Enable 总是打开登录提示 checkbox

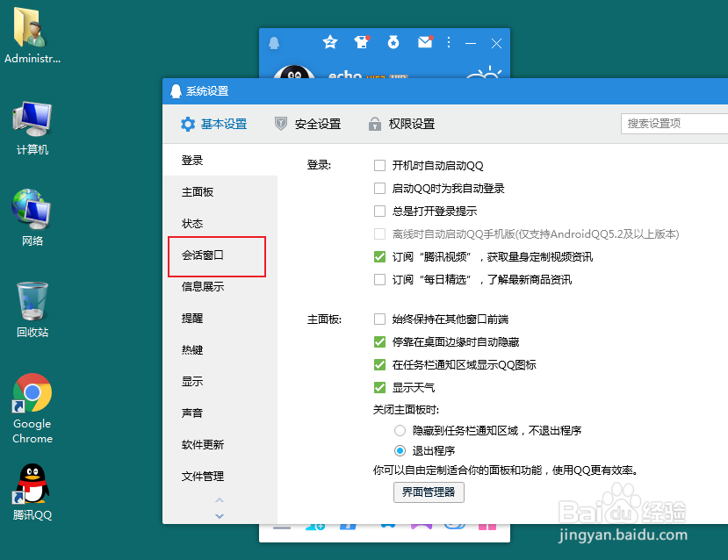click(x=379, y=212)
